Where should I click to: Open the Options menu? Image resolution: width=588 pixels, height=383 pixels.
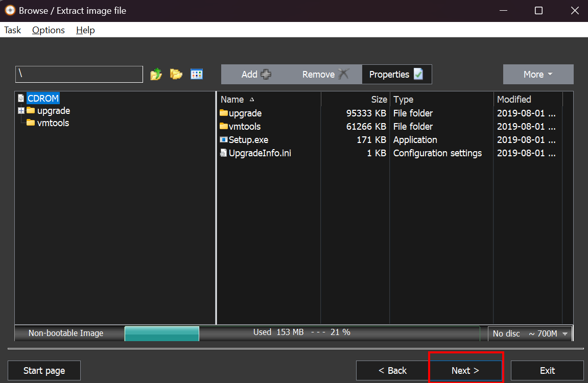[x=49, y=30]
